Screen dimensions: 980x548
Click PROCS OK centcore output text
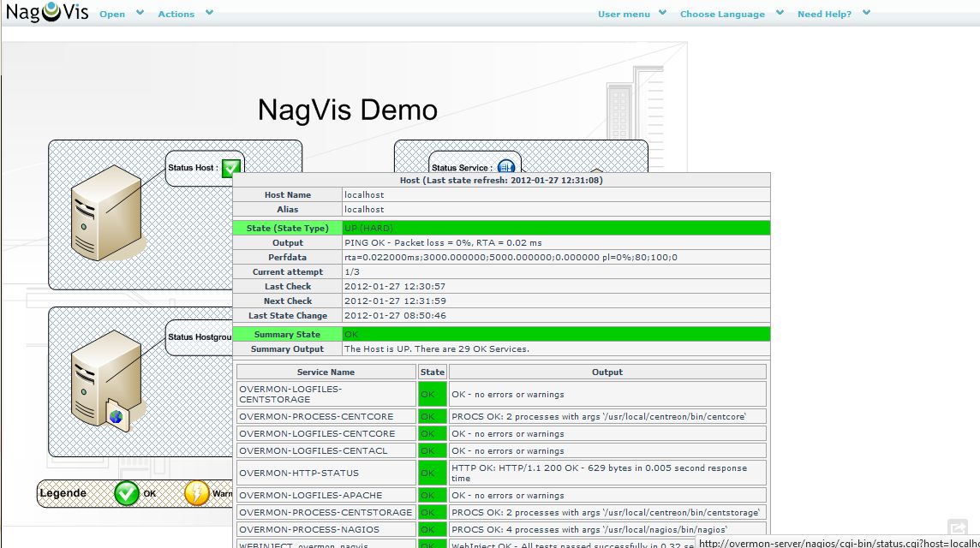[599, 416]
